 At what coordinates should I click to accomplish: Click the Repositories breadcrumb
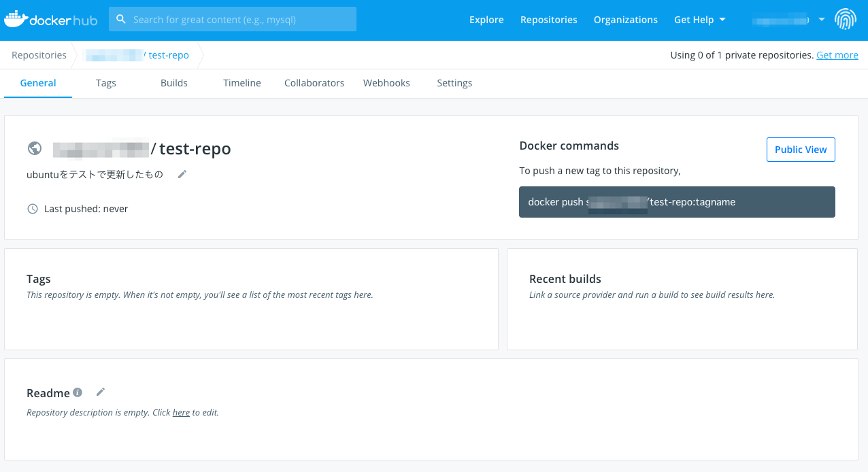(x=39, y=55)
